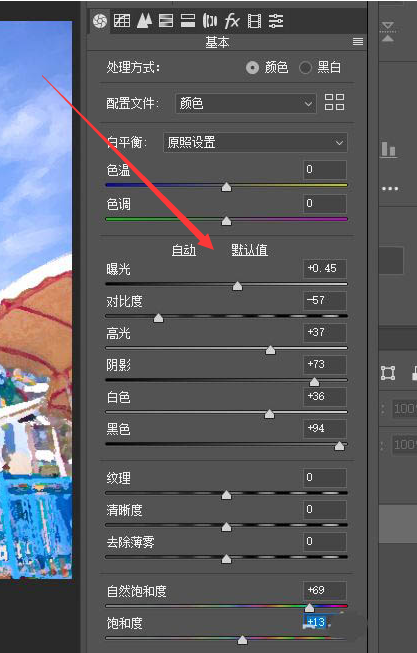Click the 纹理 value field

tap(325, 477)
